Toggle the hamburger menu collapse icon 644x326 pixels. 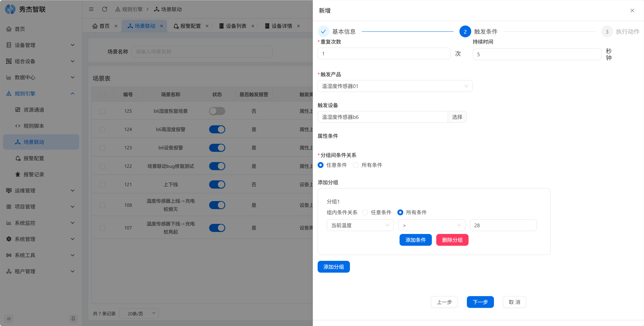pyautogui.click(x=91, y=9)
